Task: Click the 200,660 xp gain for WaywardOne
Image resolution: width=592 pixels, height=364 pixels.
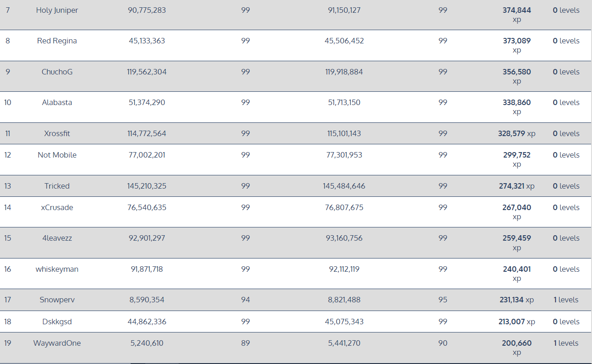Action: [x=517, y=343]
